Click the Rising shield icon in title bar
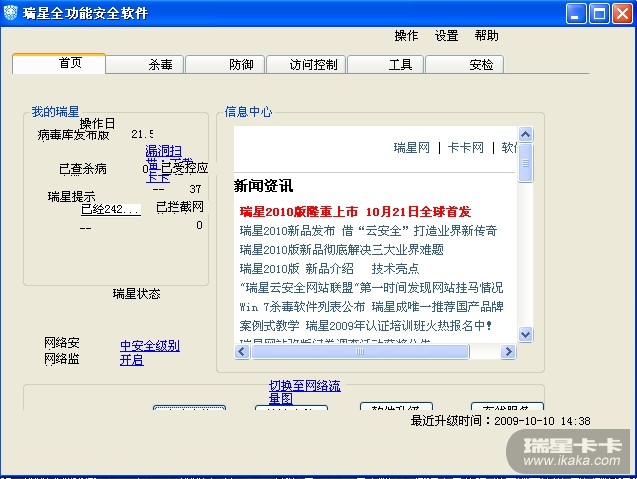The height and width of the screenshot is (479, 637). (x=11, y=13)
